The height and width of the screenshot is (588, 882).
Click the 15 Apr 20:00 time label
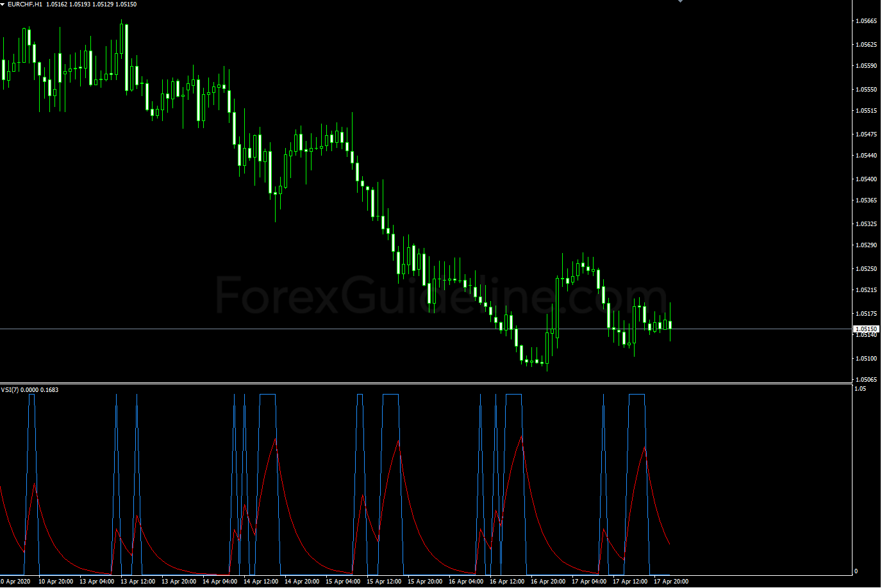pos(425,582)
